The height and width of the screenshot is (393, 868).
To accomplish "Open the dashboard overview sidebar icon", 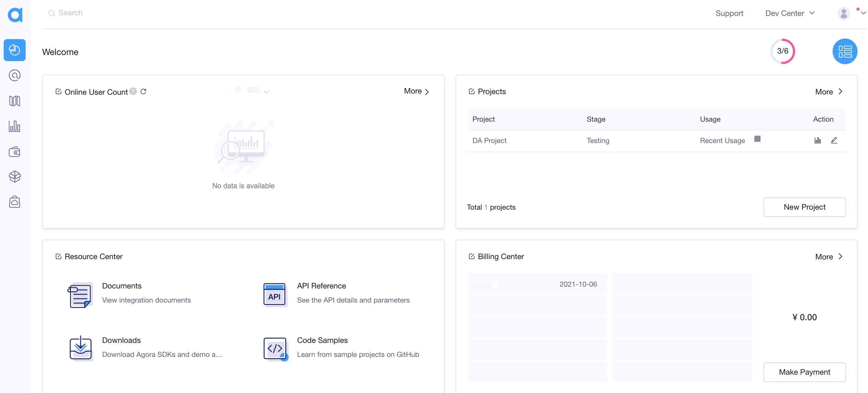I will [14, 50].
